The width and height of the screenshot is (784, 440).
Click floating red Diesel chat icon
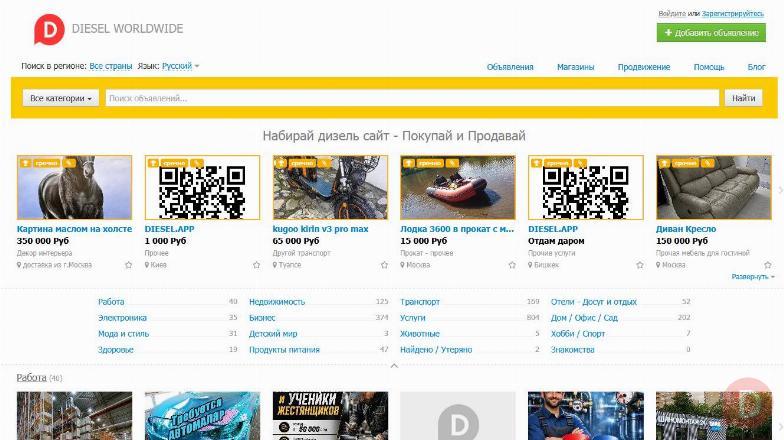[748, 402]
